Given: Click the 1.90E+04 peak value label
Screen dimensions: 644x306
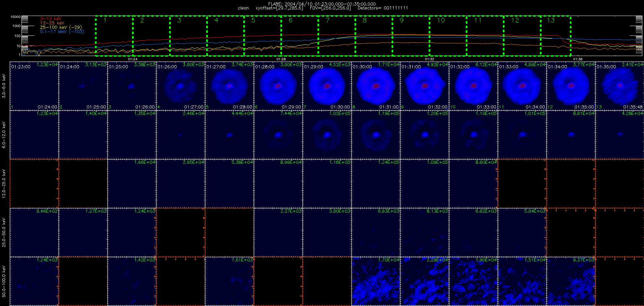Looking at the screenshot, I should click(x=486, y=260).
